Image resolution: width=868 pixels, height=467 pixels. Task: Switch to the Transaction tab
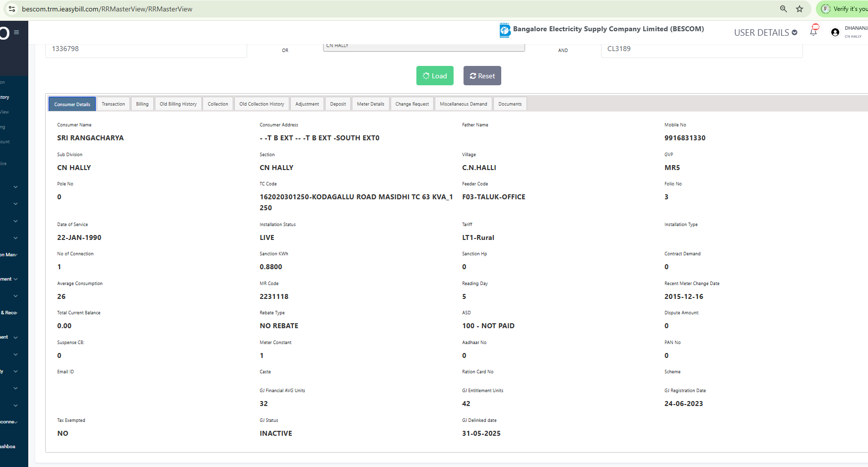pos(113,104)
